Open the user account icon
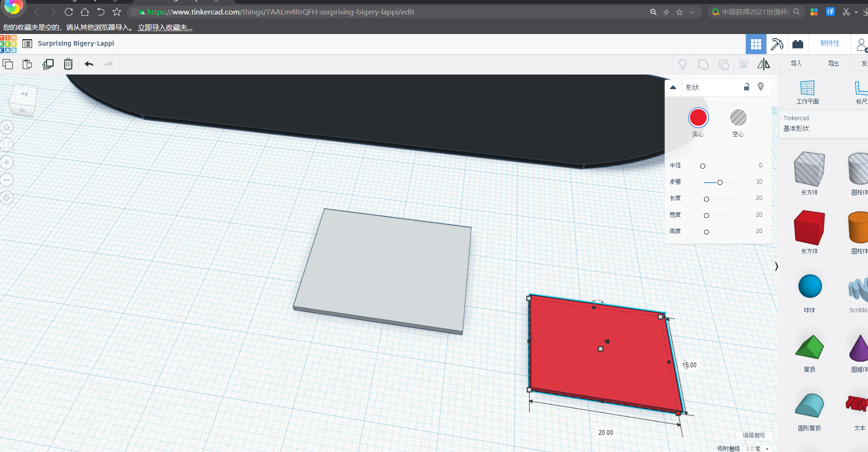868x452 pixels. (861, 45)
